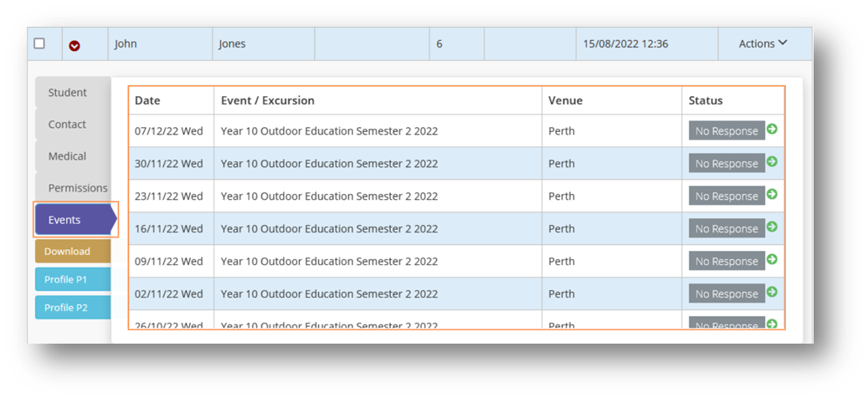Click No Response status for 30/11/22 event
Viewport: 868px width, 398px height.
pos(727,164)
